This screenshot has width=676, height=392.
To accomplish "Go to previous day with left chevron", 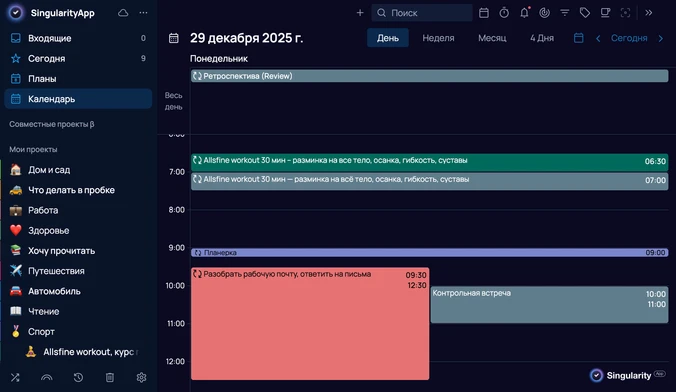I will [x=598, y=38].
